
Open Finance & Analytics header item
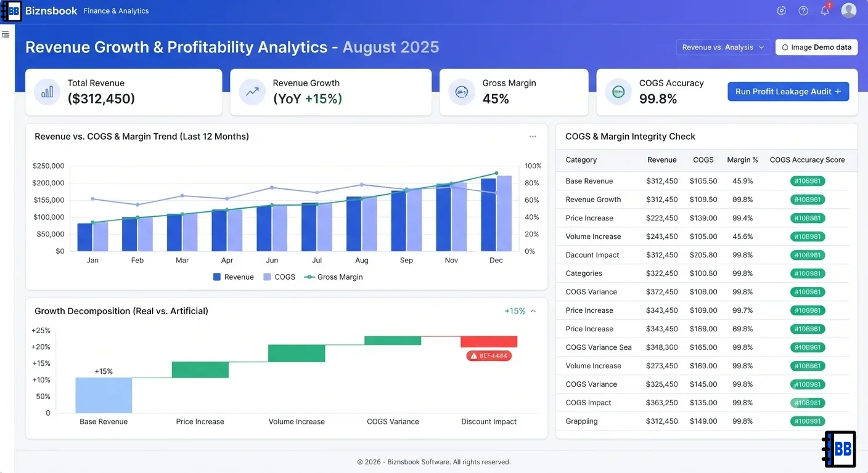[x=116, y=11]
